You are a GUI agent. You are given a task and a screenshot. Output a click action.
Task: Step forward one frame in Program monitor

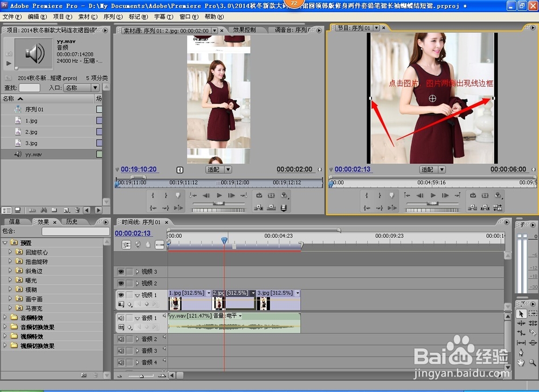[x=445, y=195]
